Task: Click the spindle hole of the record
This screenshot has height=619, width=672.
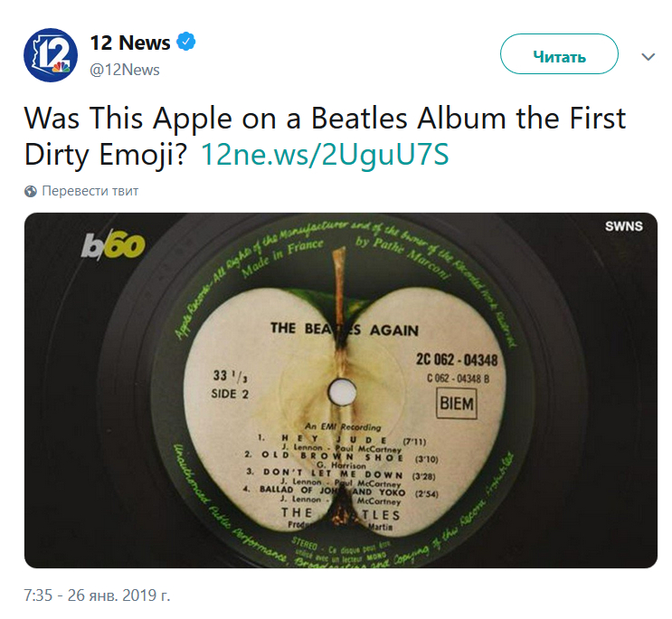Action: pyautogui.click(x=342, y=391)
